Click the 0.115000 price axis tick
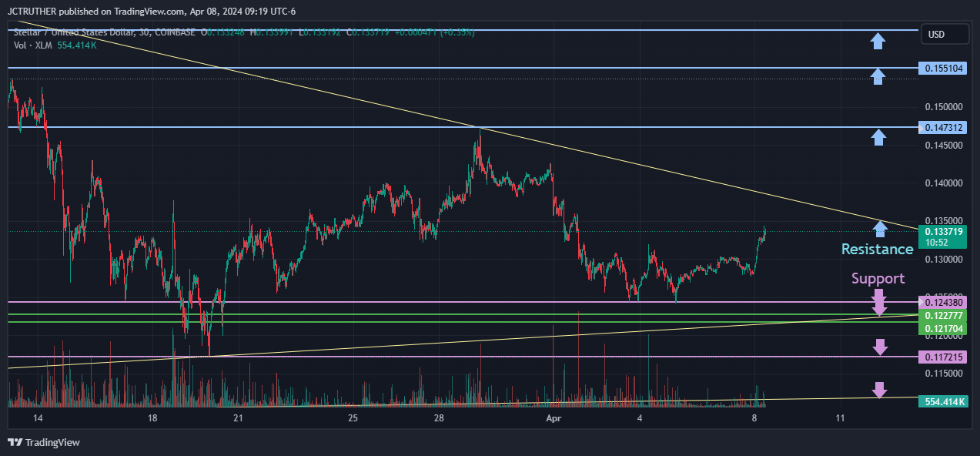The width and height of the screenshot is (980, 456). point(944,373)
